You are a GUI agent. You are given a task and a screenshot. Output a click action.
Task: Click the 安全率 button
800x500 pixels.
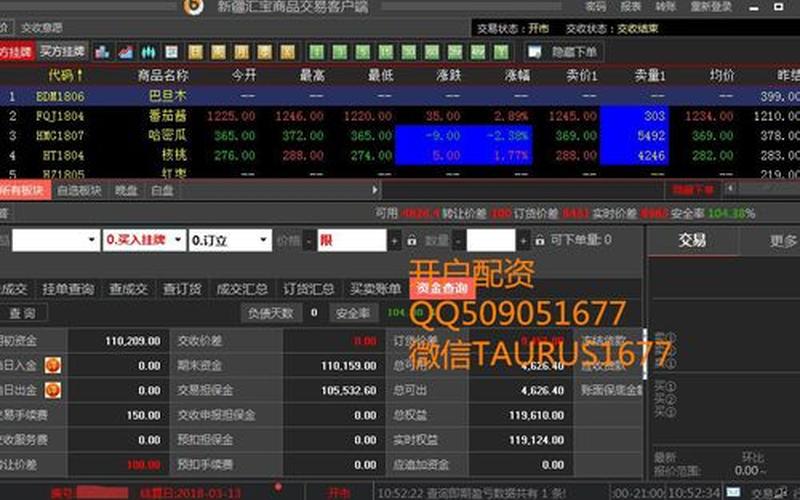click(353, 313)
